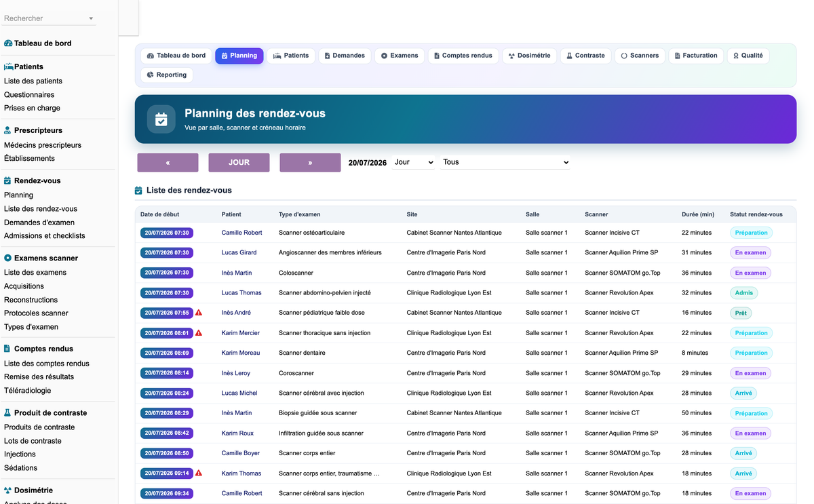Open the Reporting tab
The width and height of the screenshot is (814, 504).
tap(167, 75)
